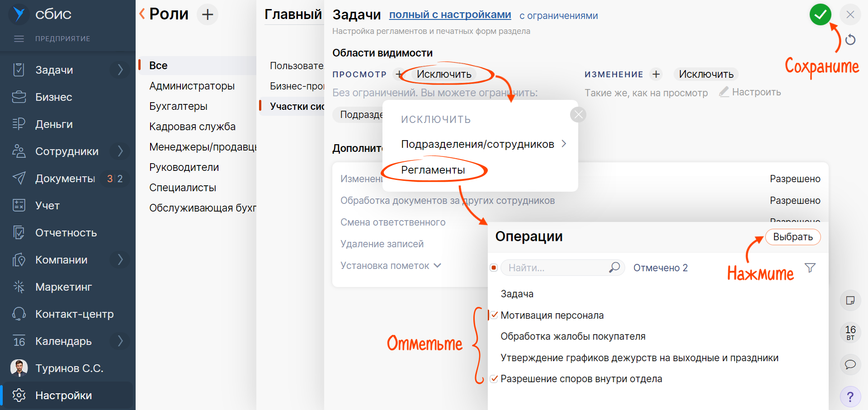Screen dimensions: 868x410
Task: Uncheck Разрешение споров внутри отдела
Action: coord(495,379)
